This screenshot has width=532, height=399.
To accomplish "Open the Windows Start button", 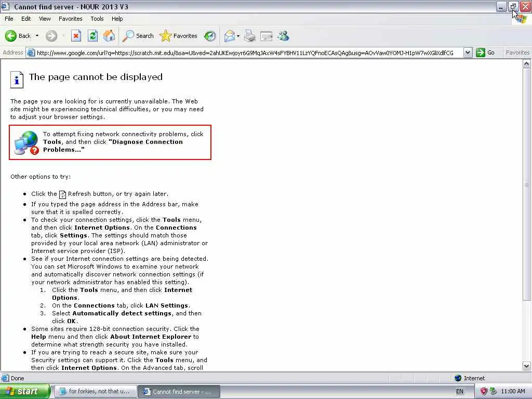I will [x=25, y=391].
